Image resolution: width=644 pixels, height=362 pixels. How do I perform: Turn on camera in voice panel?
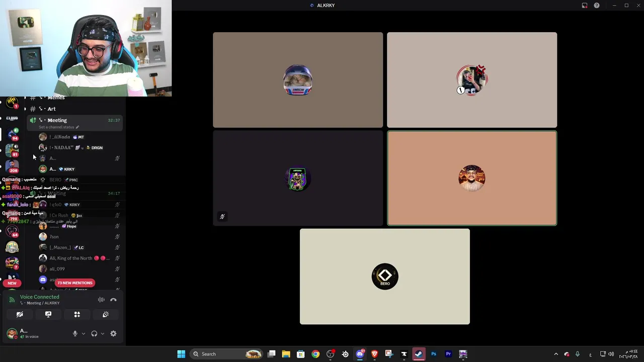[20, 314]
